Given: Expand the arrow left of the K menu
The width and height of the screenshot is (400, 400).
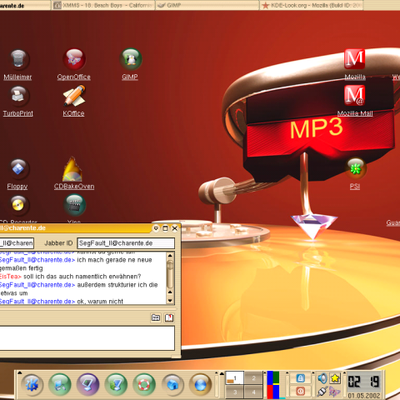Looking at the screenshot, I should [19, 373].
